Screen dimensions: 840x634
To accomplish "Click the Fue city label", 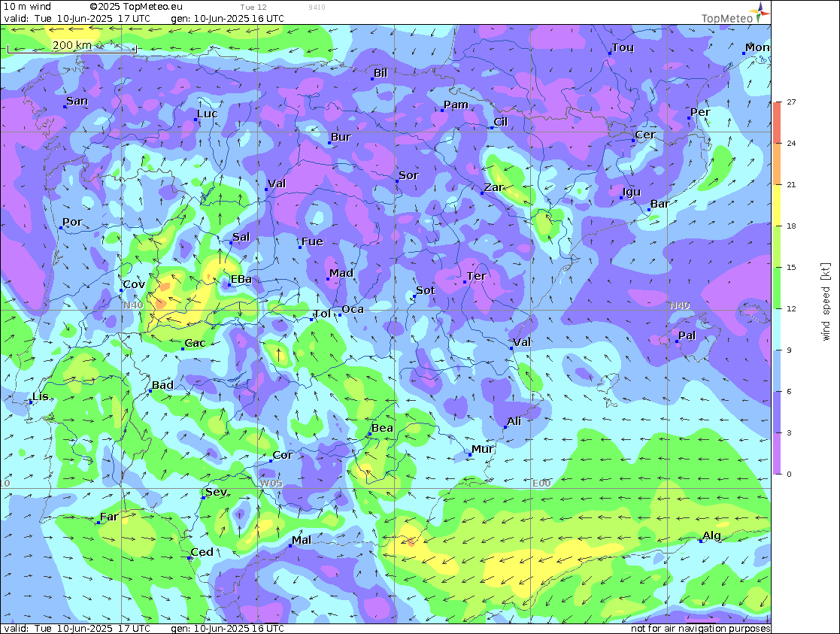I will pos(312,241).
